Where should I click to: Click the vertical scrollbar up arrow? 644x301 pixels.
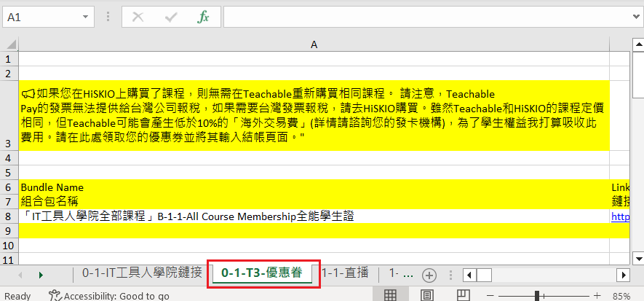point(639,44)
